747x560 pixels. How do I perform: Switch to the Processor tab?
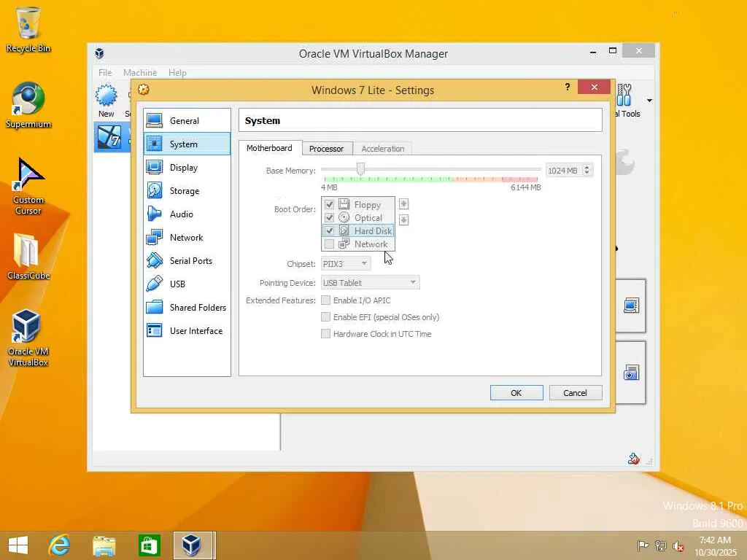pos(326,149)
